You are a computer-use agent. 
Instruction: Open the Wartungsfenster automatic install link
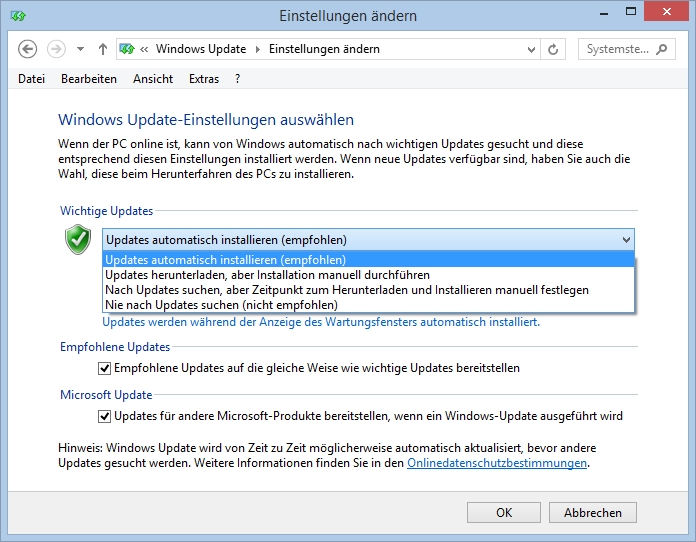click(321, 322)
